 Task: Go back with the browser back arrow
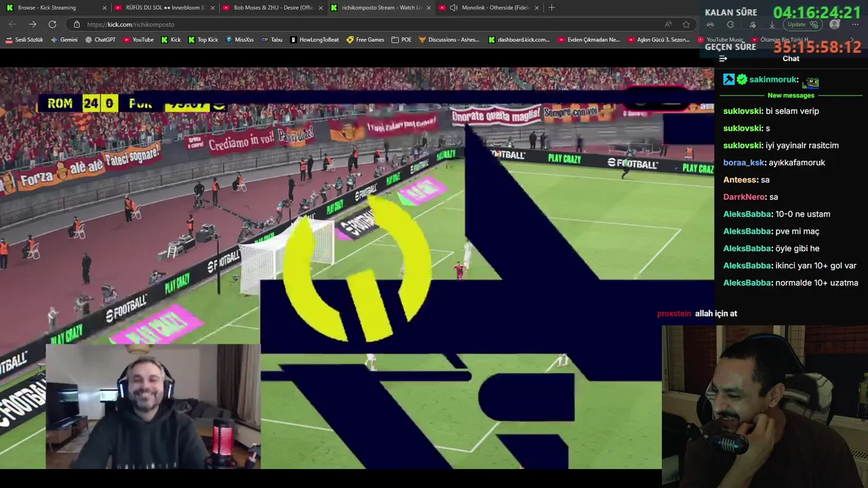coord(13,24)
